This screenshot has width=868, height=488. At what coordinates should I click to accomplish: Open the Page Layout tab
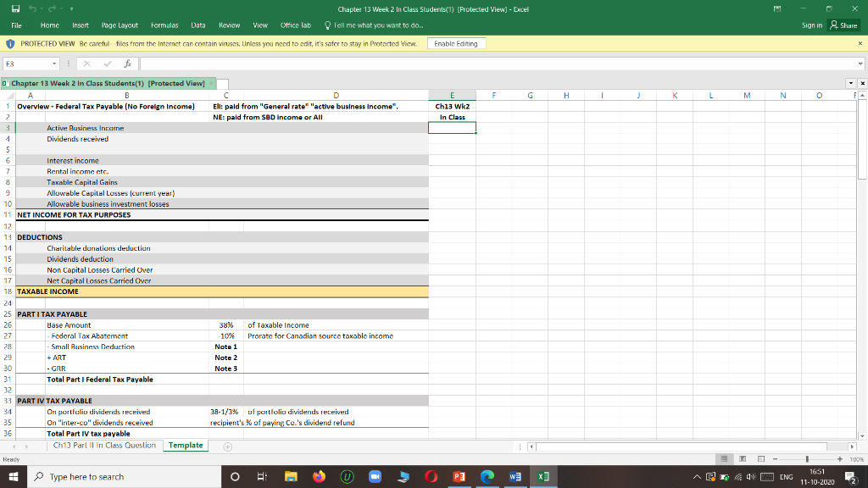[120, 25]
